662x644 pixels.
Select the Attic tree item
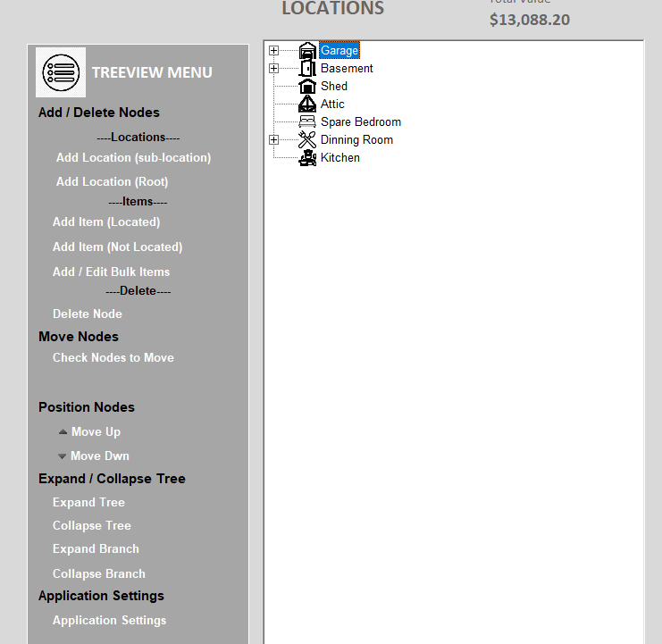332,104
